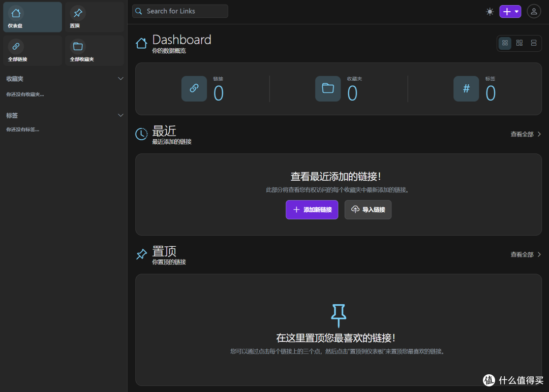Click the 收藏夹 sidebar section title
Image resolution: width=549 pixels, height=392 pixels.
coord(15,79)
